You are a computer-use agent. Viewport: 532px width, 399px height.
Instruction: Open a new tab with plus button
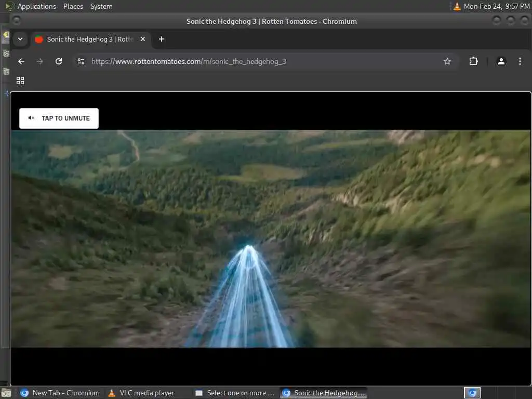pyautogui.click(x=162, y=39)
